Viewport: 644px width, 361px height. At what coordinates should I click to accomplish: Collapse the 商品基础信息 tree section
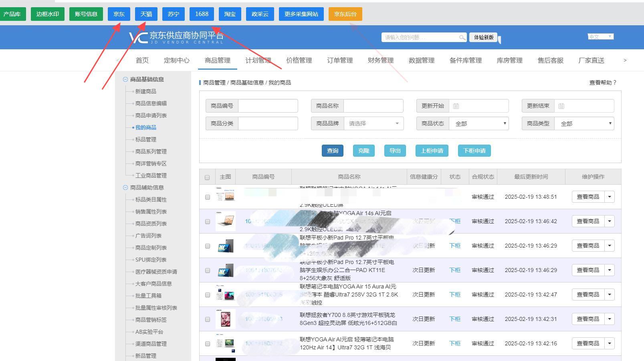coord(125,79)
